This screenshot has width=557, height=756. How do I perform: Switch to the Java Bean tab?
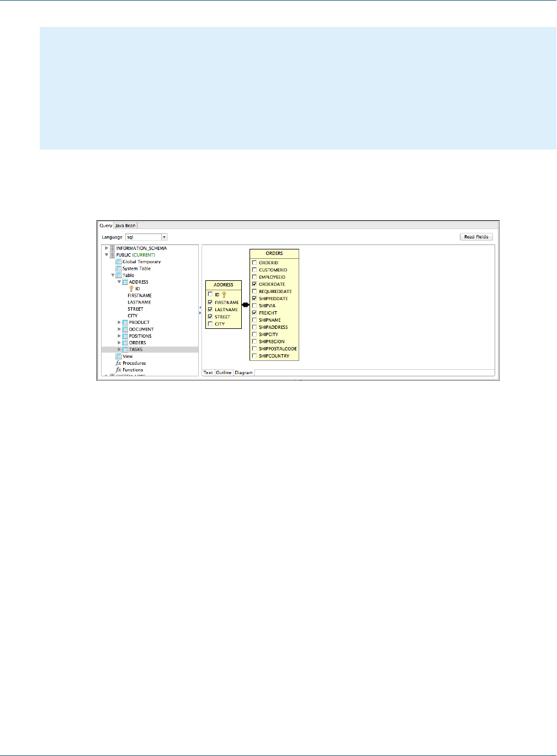pos(125,225)
